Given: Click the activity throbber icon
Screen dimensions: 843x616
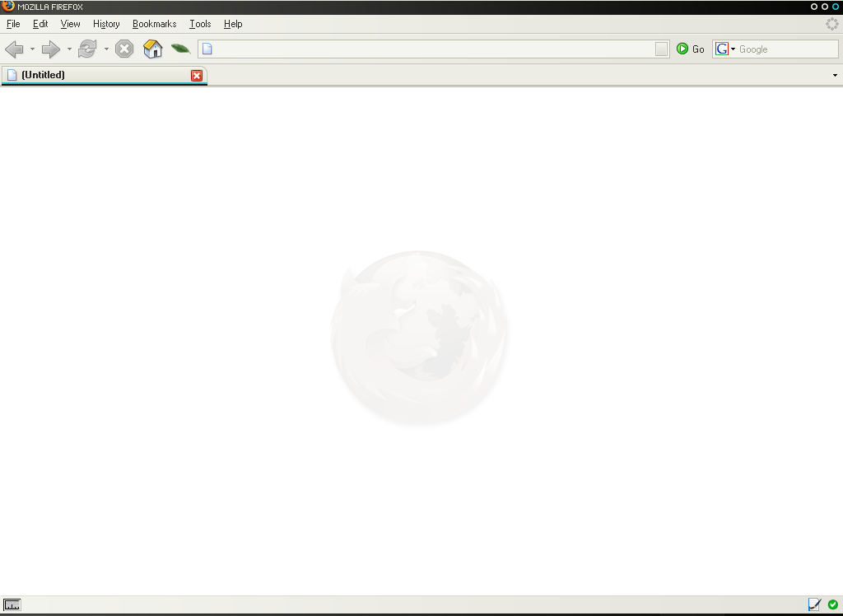Looking at the screenshot, I should [x=831, y=24].
